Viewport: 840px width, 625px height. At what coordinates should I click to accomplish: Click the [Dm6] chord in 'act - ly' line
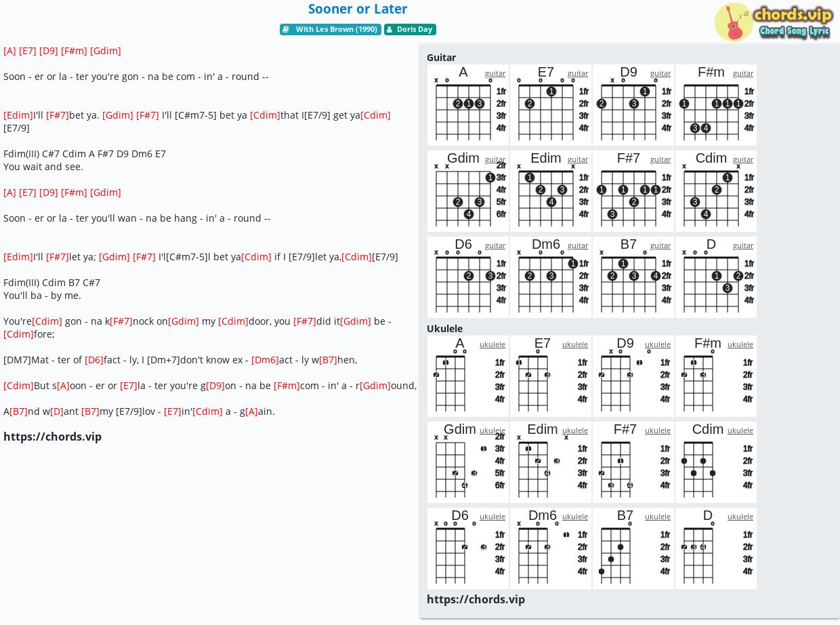265,360
